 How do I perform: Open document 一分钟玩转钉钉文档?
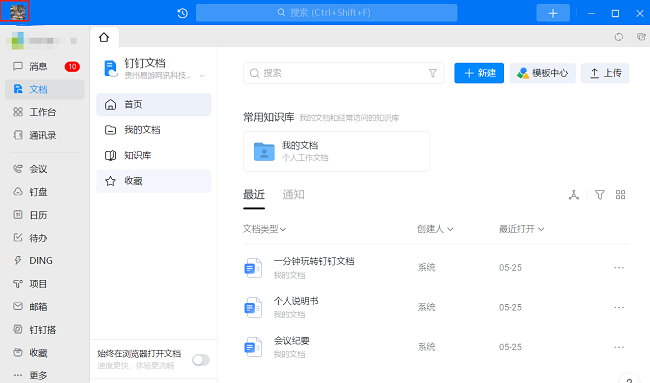314,262
